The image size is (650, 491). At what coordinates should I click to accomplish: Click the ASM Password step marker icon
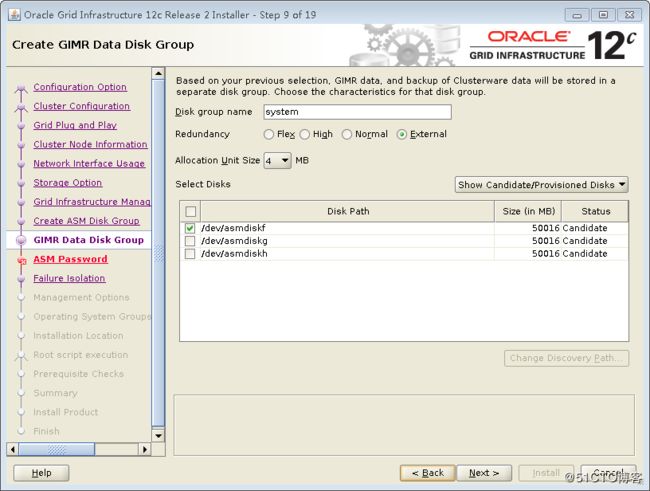[22, 260]
